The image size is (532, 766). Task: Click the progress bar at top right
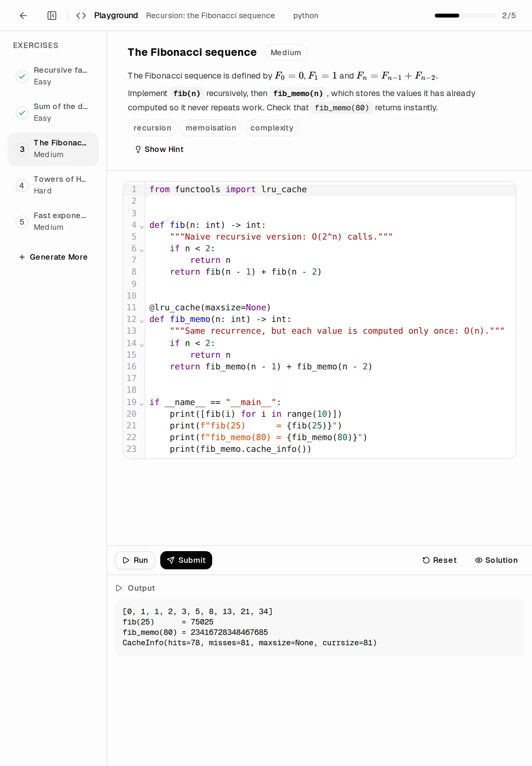point(465,15)
